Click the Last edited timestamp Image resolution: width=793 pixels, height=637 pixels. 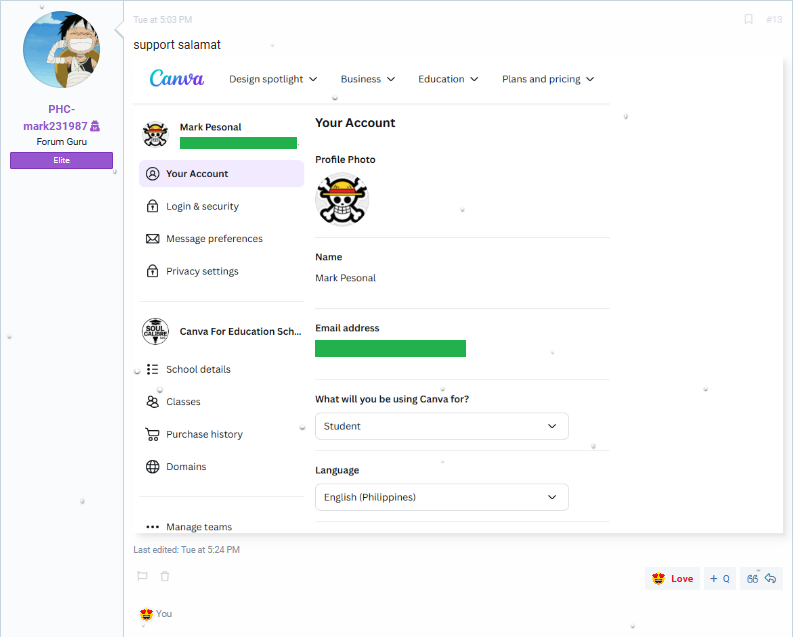click(x=187, y=550)
